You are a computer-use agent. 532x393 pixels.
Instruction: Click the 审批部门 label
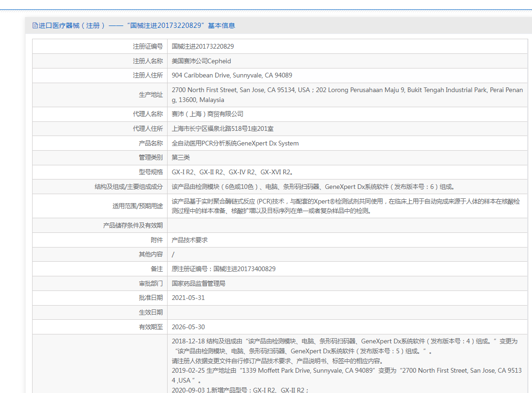point(151,283)
